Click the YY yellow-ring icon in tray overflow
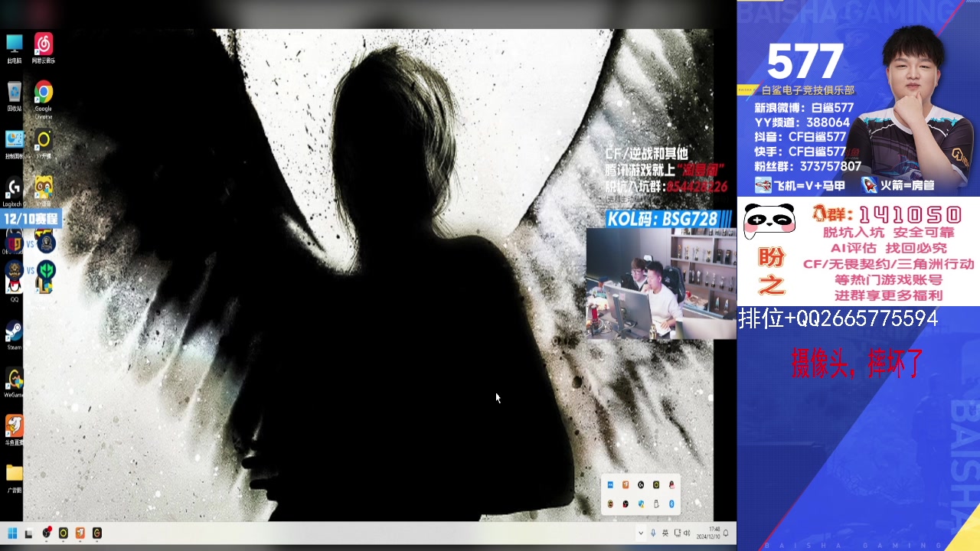The image size is (980, 551). tap(656, 484)
